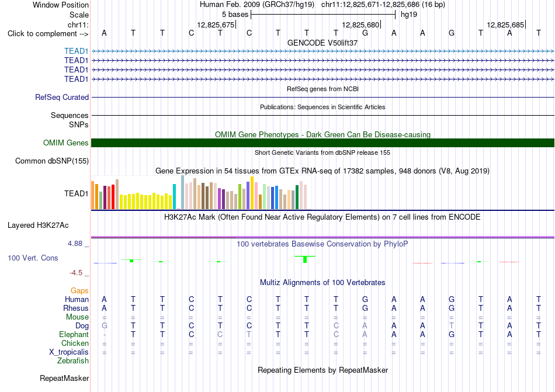Click the Scale label

point(79,15)
